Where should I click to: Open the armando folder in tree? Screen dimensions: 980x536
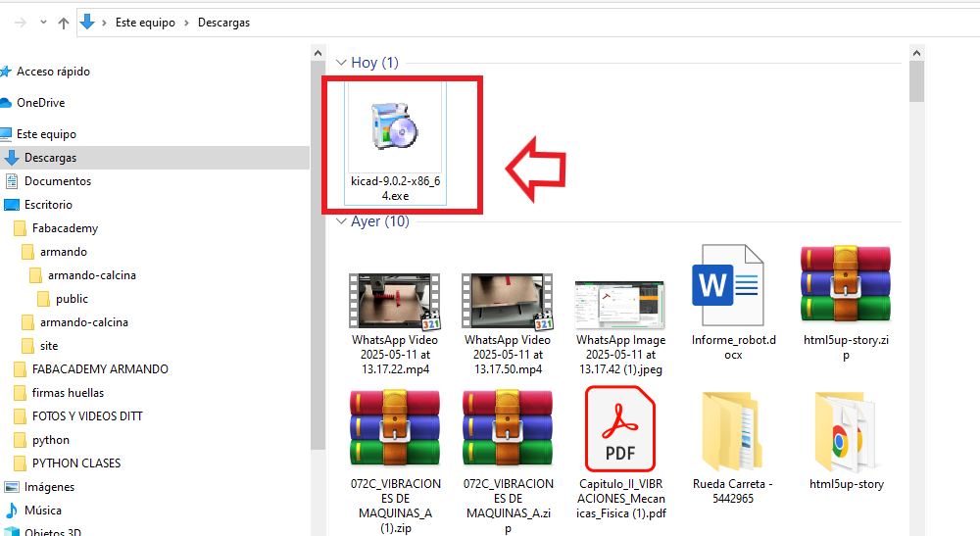[x=63, y=252]
